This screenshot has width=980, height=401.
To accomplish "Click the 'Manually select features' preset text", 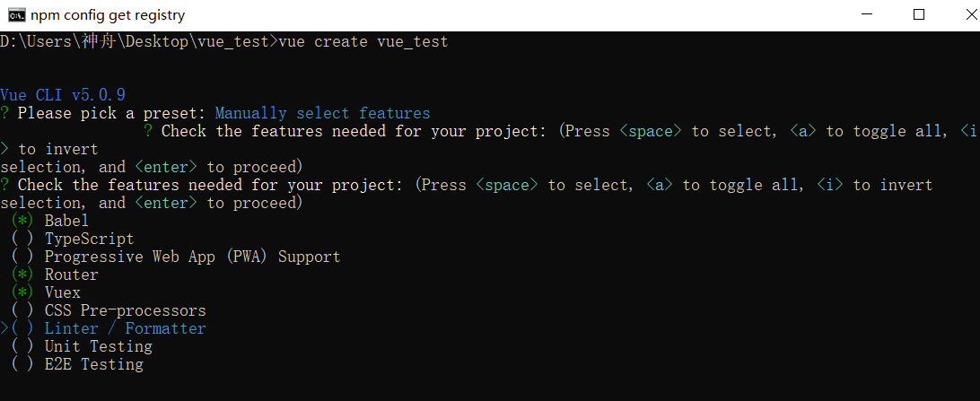I will click(x=322, y=113).
